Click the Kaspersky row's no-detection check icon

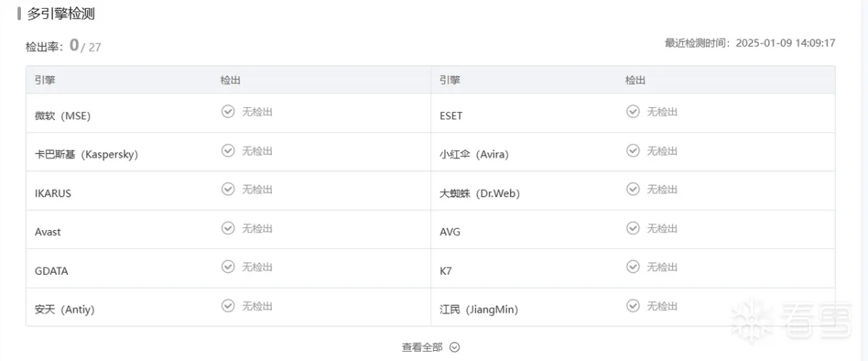(x=228, y=150)
